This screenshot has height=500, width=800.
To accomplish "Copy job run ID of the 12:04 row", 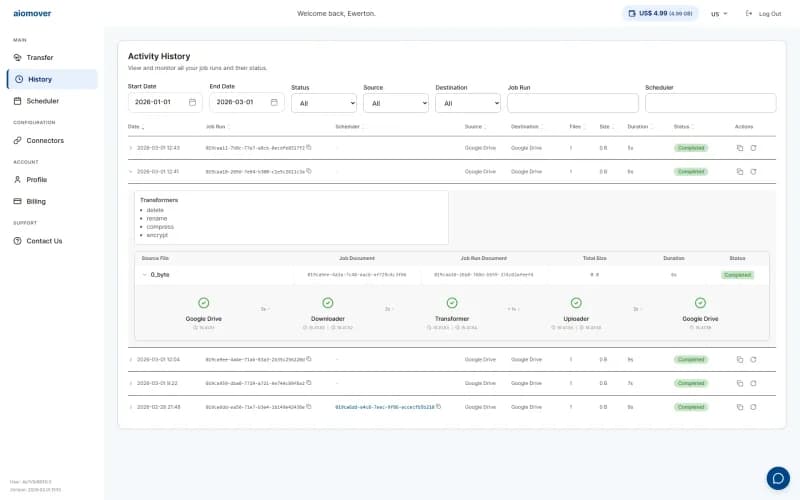I will point(309,359).
